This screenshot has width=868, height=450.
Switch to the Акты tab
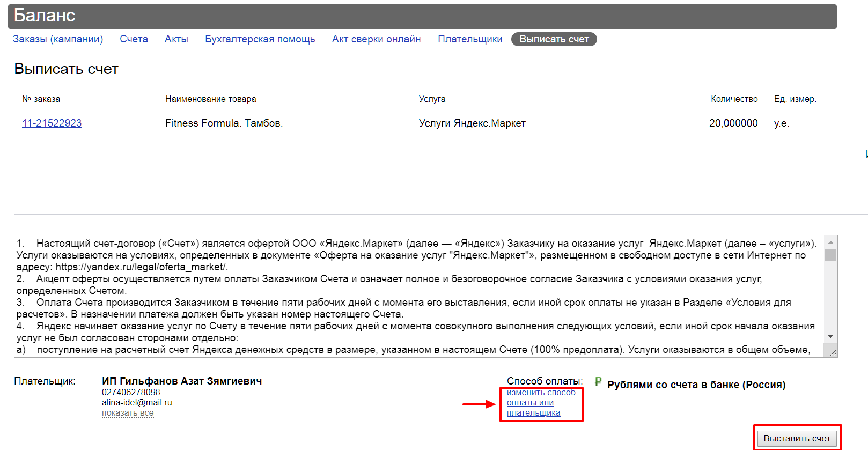pyautogui.click(x=176, y=39)
